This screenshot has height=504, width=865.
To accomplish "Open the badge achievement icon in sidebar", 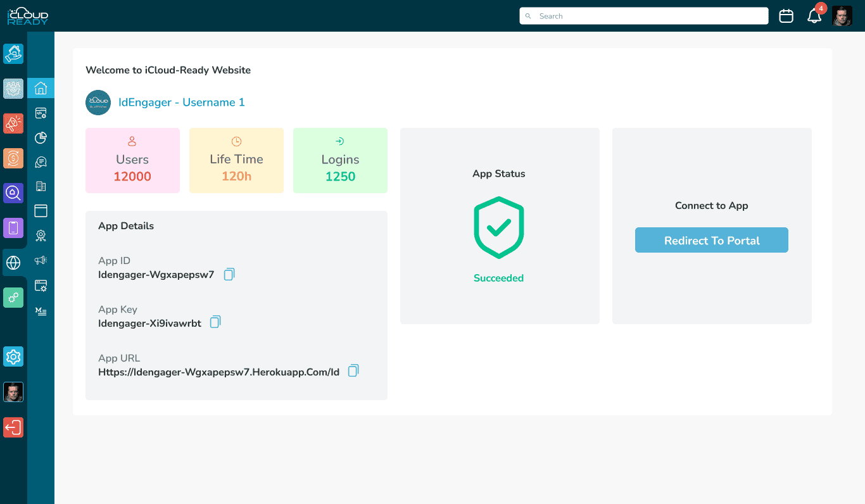I will point(41,235).
